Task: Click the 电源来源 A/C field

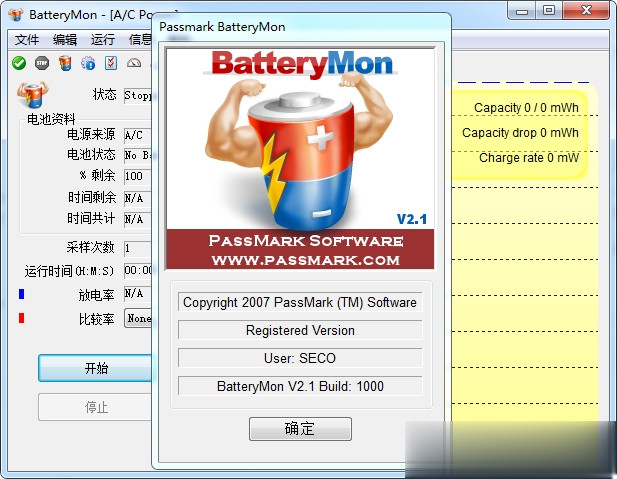Action: (x=138, y=135)
